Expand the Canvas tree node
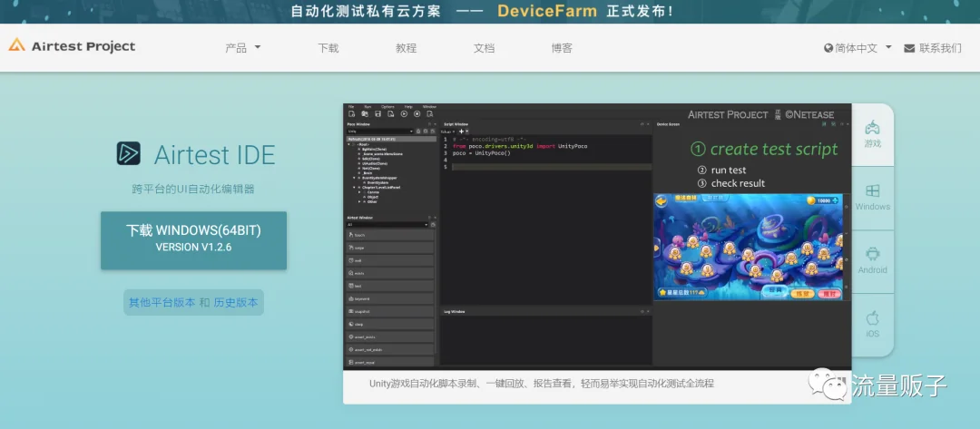The width and height of the screenshot is (980, 429). [x=359, y=191]
